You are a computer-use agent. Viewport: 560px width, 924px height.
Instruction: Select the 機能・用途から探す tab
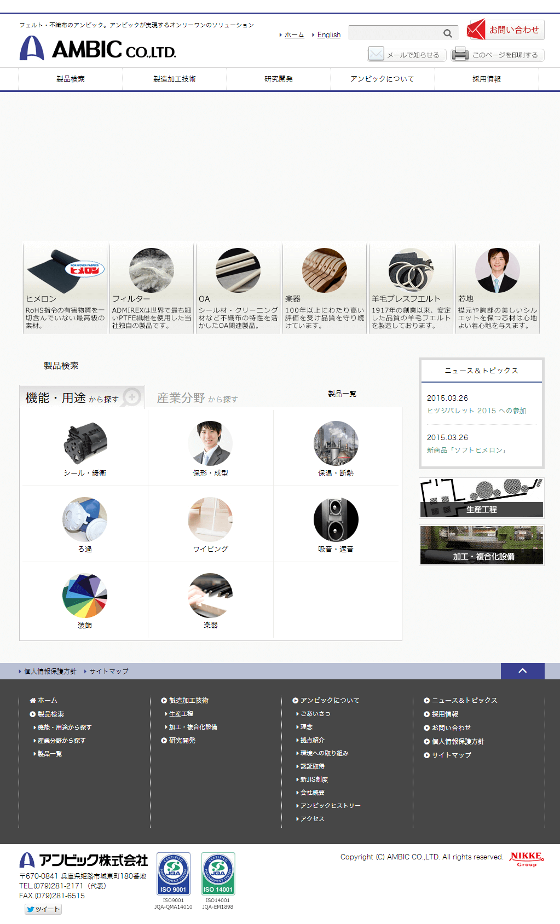(x=82, y=397)
